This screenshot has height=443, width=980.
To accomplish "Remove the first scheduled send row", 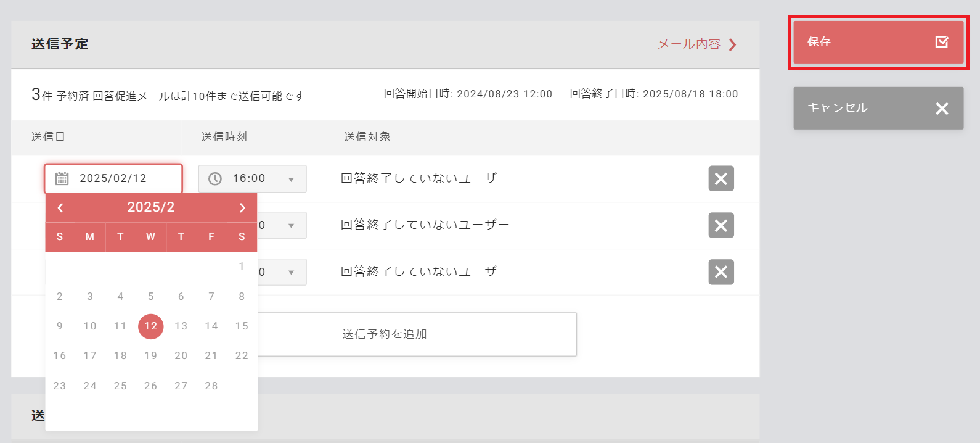I will (721, 178).
